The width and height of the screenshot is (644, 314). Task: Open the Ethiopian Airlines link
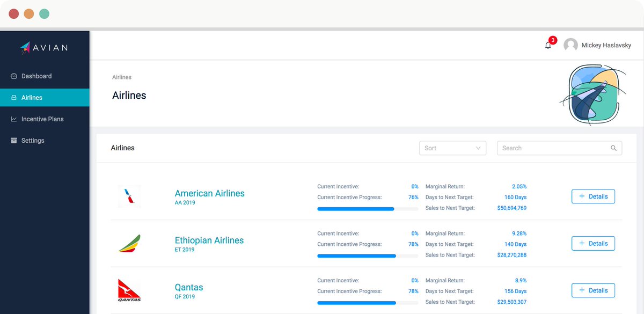click(x=209, y=240)
